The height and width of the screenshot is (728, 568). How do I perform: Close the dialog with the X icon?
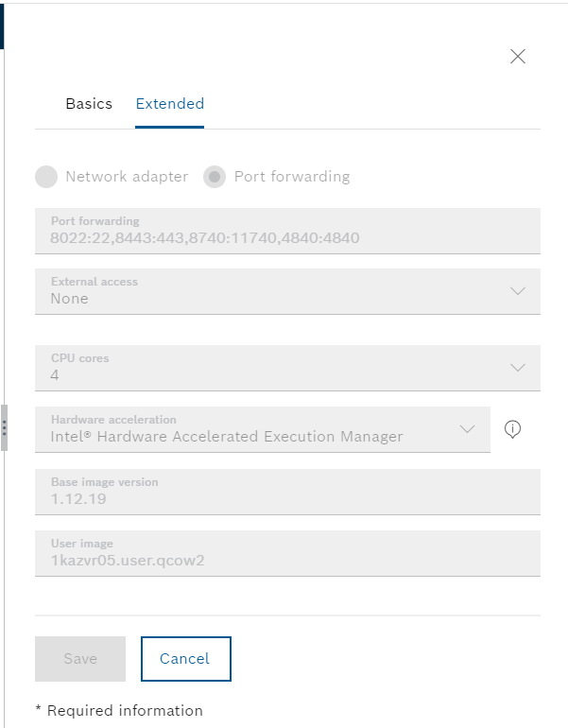(517, 57)
